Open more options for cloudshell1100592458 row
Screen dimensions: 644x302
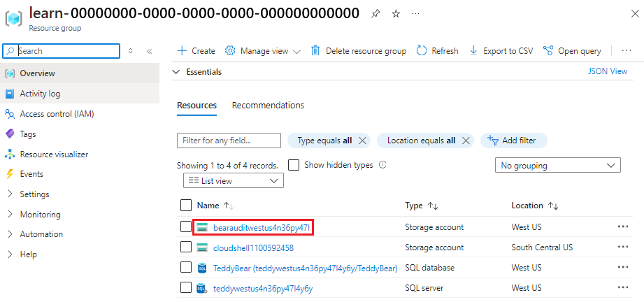[x=622, y=247]
